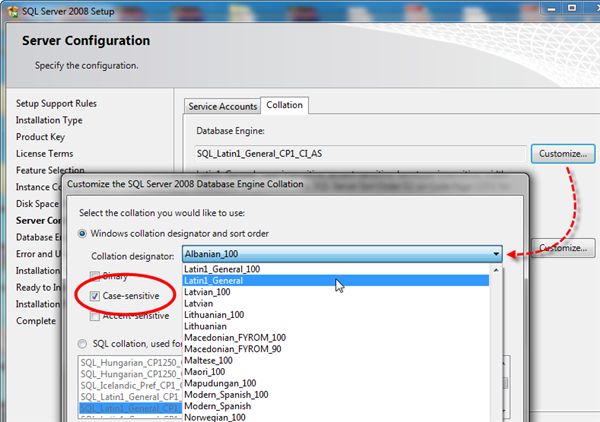Viewport: 600px width, 422px height.
Task: Choose Macedonian_FYROM_90
Action: point(336,349)
